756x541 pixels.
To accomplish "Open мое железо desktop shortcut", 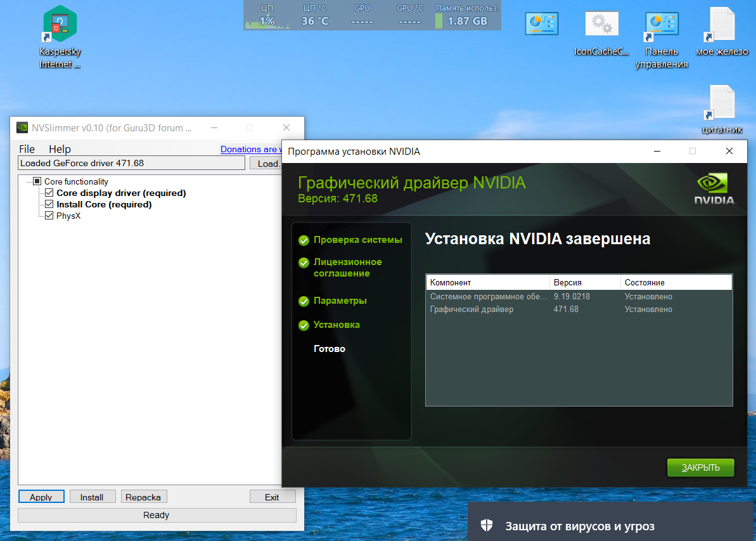I will click(x=722, y=32).
